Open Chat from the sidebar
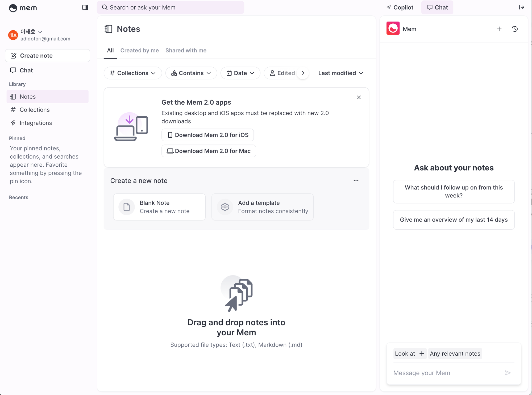Screen dimensions: 532x395 point(48,70)
